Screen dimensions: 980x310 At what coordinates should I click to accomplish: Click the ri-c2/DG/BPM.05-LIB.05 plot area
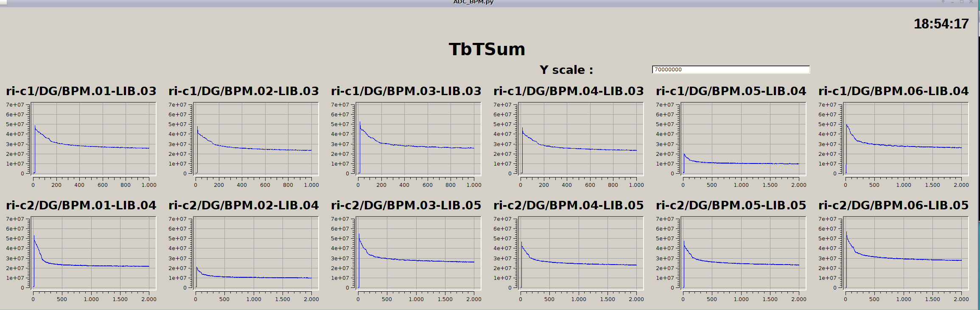(x=744, y=253)
